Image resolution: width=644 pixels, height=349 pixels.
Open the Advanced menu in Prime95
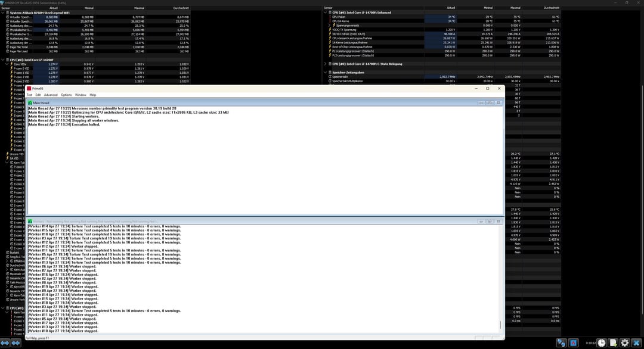51,95
